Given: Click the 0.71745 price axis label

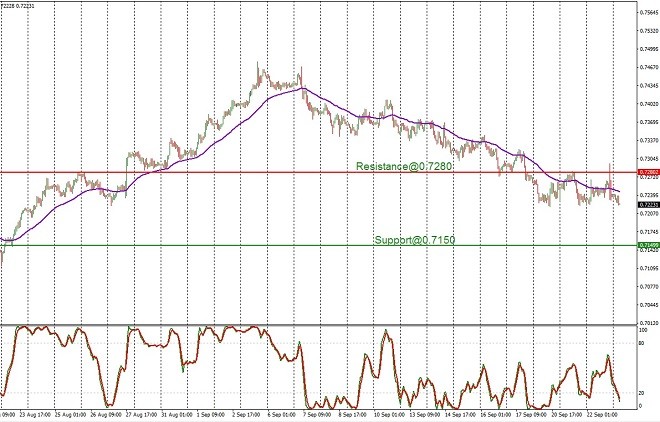Looking at the screenshot, I should (x=649, y=232).
